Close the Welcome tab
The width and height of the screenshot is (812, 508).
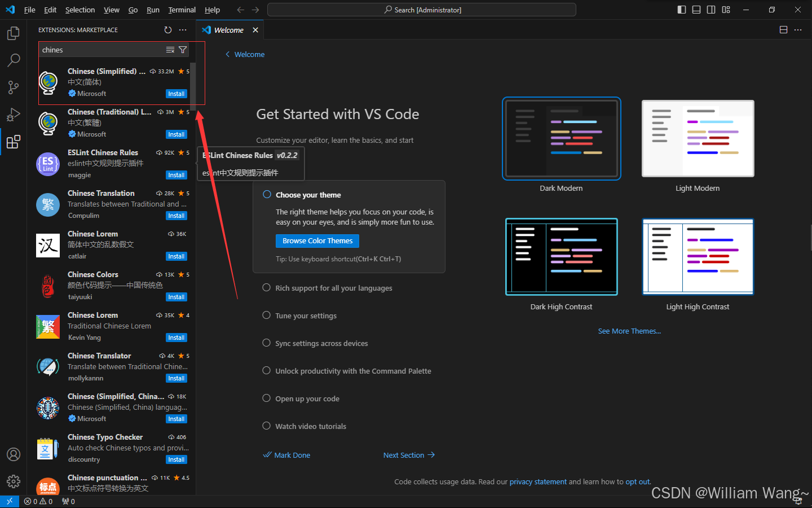click(255, 30)
